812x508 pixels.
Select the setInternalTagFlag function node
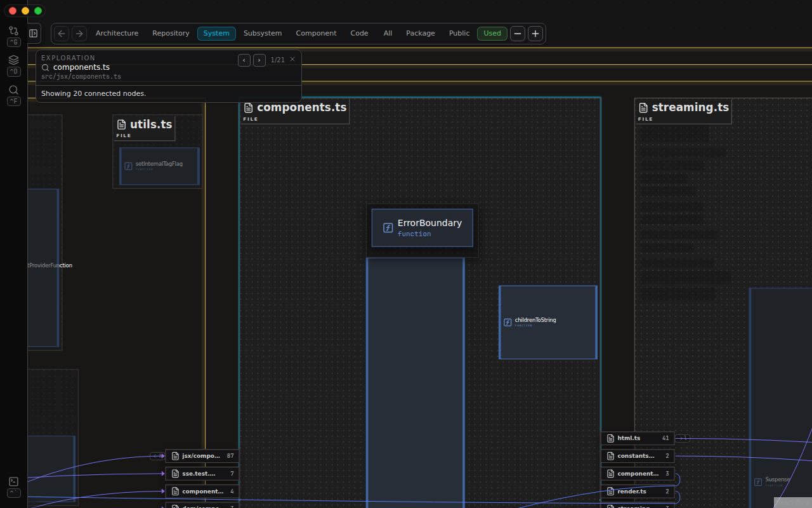point(159,166)
